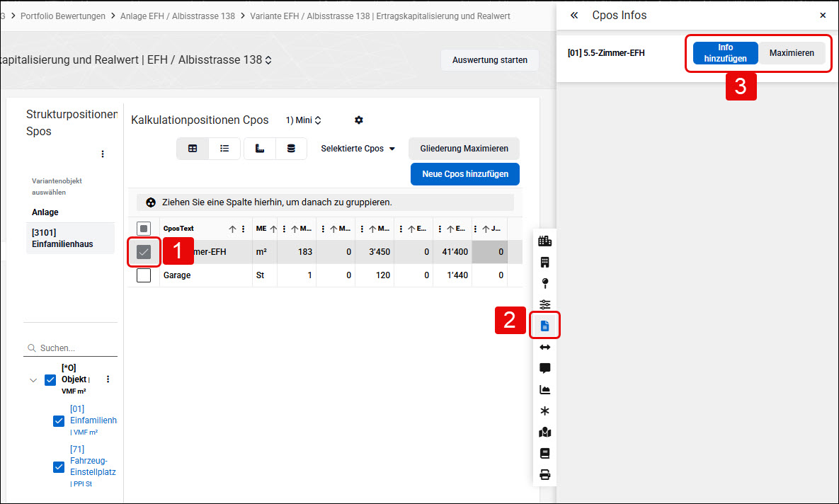The image size is (839, 504).
Task: Open the Cpos settings gear icon
Action: [x=359, y=120]
